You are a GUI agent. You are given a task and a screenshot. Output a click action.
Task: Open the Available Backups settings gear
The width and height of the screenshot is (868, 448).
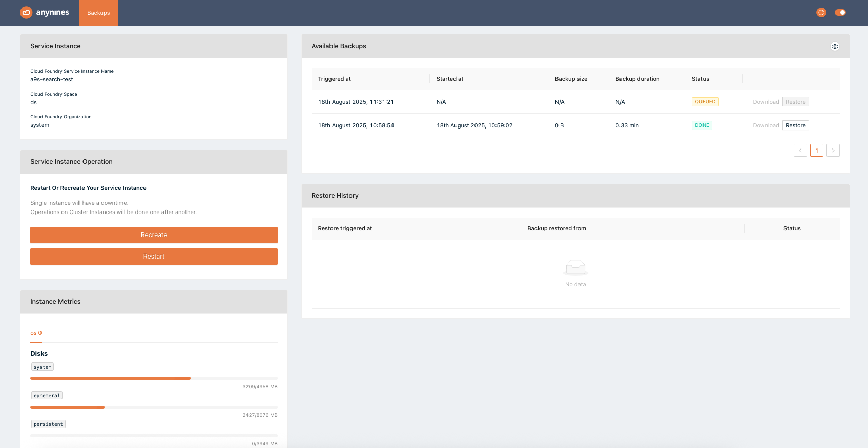coord(835,47)
